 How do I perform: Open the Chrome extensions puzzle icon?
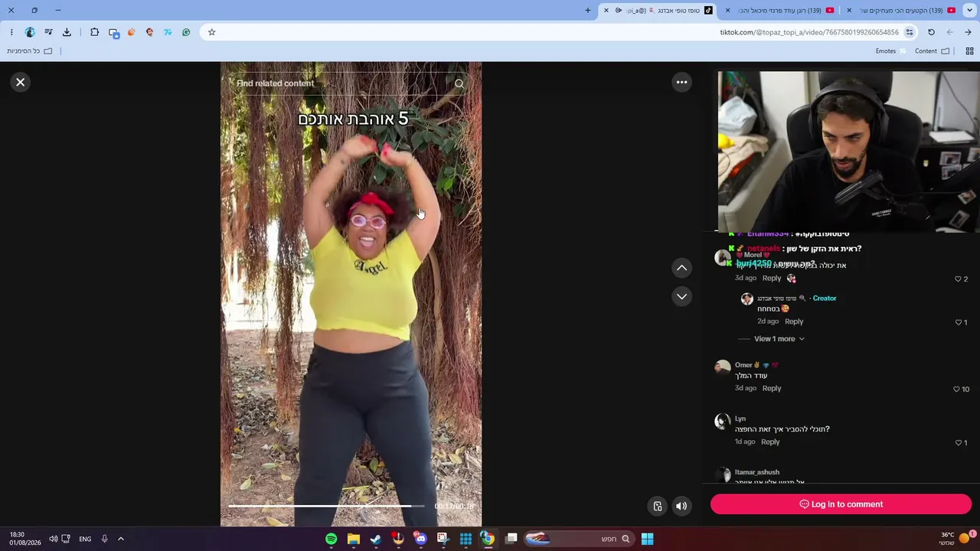point(95,32)
